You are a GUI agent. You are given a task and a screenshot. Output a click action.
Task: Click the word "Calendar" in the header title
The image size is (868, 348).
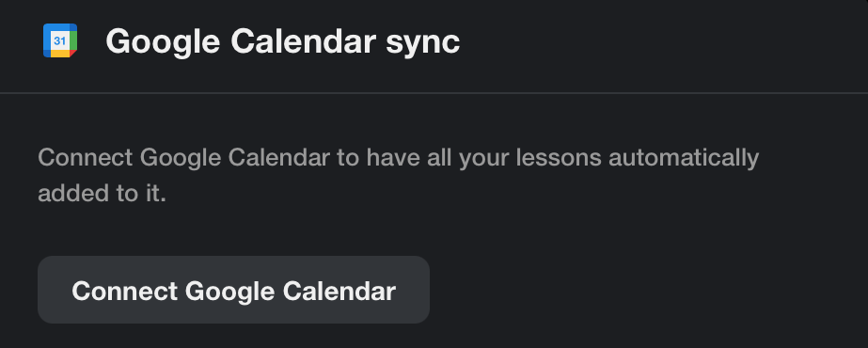pos(304,41)
